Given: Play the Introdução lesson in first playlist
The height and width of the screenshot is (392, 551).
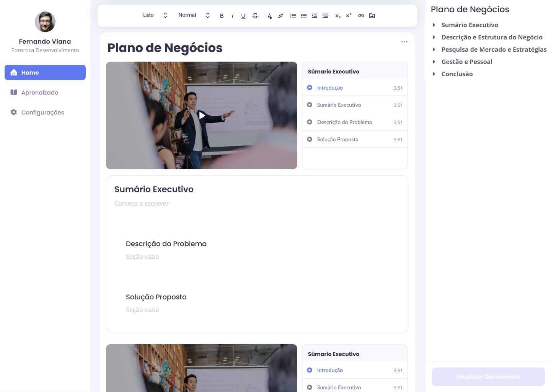Looking at the screenshot, I should [355, 88].
